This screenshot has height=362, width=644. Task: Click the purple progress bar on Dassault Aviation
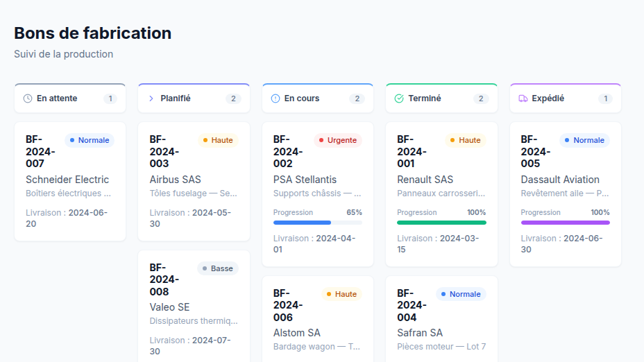(x=565, y=223)
